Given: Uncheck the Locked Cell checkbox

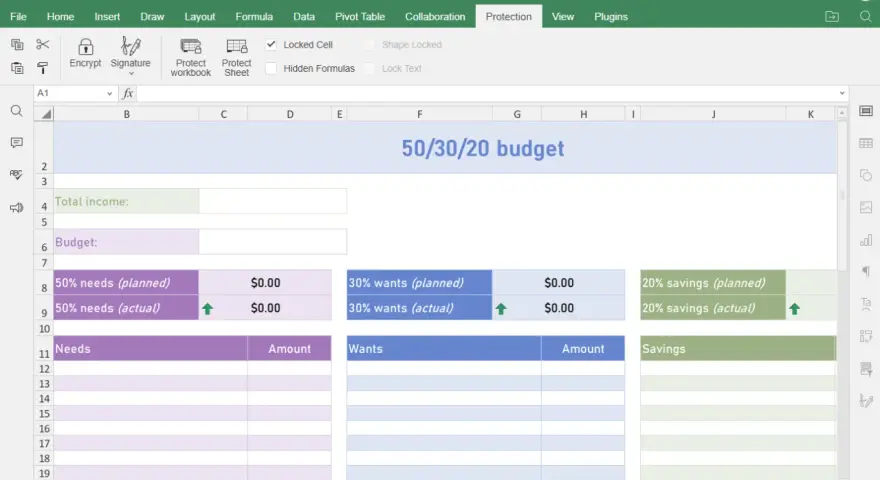Looking at the screenshot, I should (271, 44).
